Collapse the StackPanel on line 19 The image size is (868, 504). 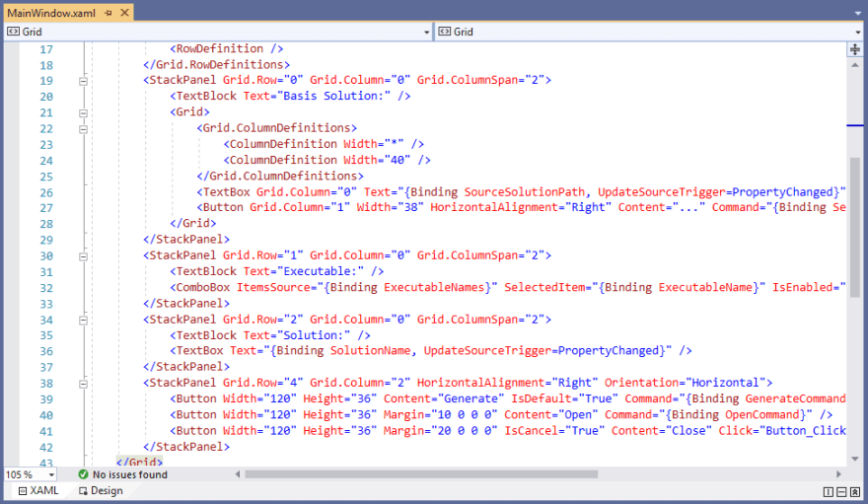pos(83,81)
